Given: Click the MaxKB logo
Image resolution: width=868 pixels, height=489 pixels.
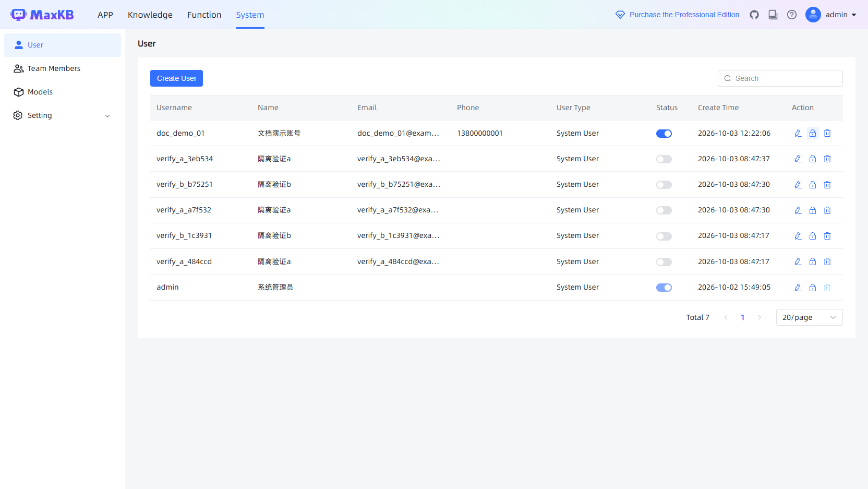Looking at the screenshot, I should [42, 15].
